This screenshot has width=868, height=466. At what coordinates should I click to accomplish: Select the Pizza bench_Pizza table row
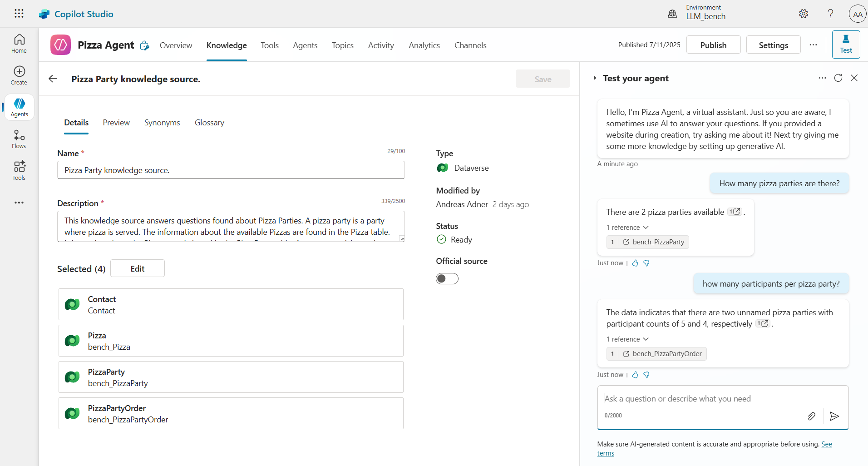[231, 341]
